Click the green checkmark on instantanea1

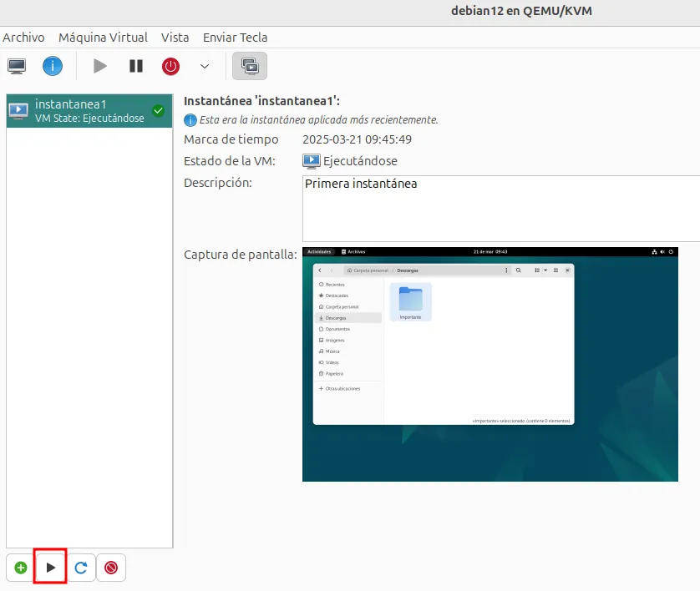pyautogui.click(x=158, y=110)
